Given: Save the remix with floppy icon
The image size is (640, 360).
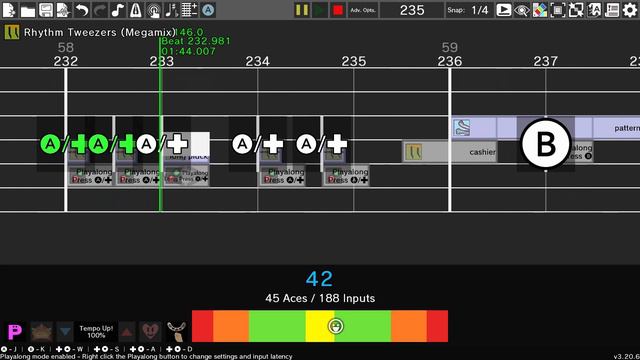Looking at the screenshot, I should 45,10.
